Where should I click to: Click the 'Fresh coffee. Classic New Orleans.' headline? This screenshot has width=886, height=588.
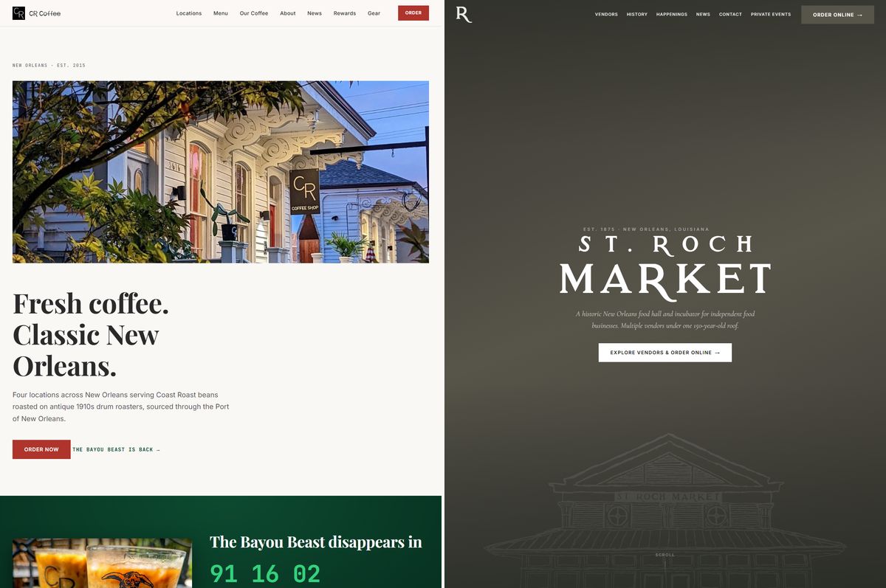pos(91,335)
